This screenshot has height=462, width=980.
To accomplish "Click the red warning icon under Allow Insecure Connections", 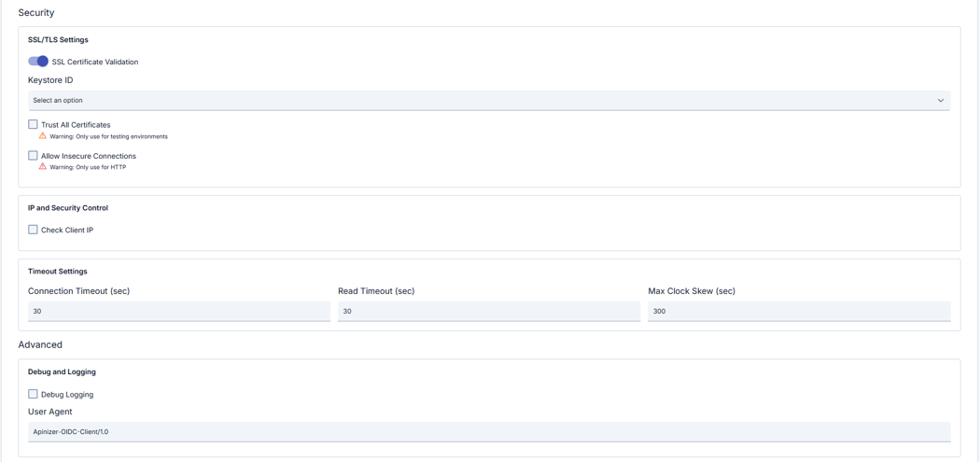I will point(43,166).
